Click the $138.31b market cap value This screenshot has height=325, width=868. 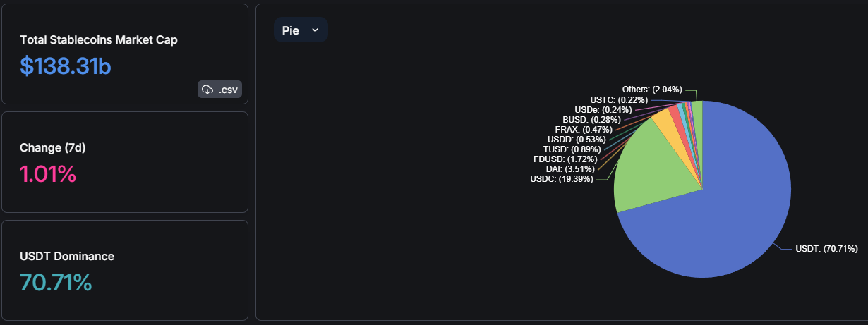pyautogui.click(x=66, y=66)
